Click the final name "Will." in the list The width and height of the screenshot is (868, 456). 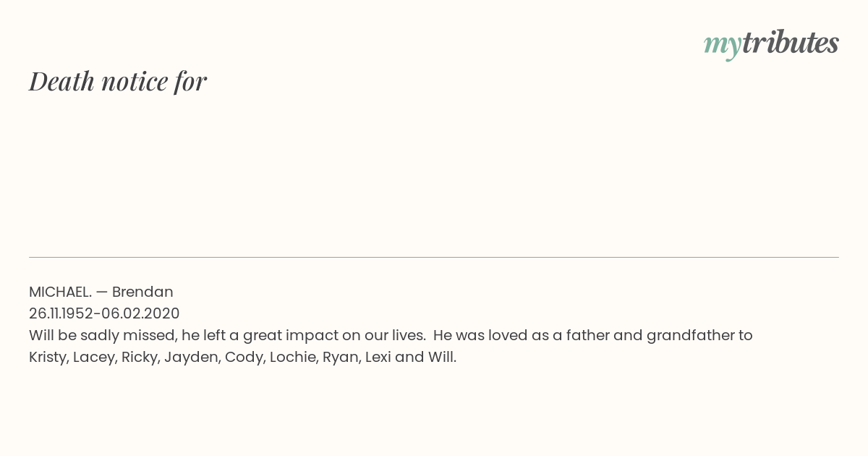click(x=442, y=357)
